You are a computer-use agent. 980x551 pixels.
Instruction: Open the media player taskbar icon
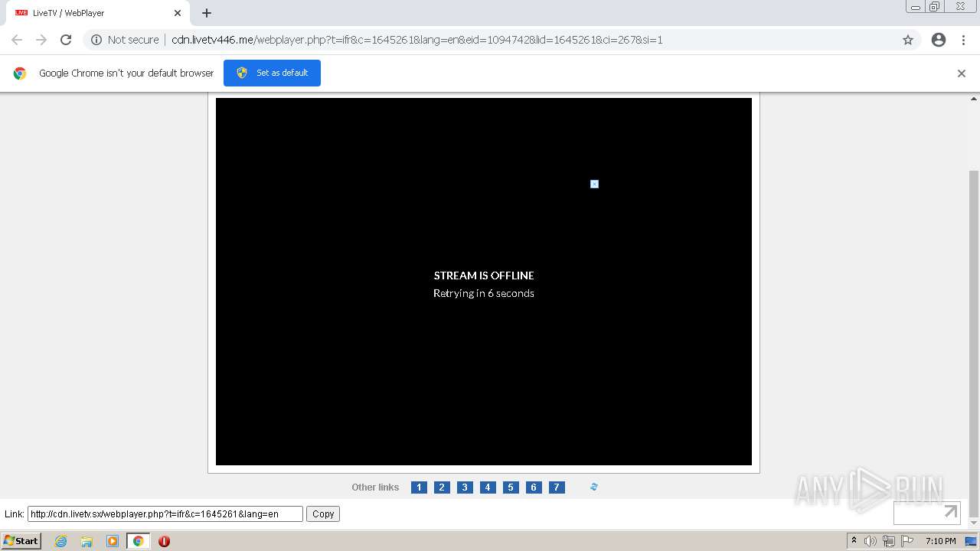113,541
